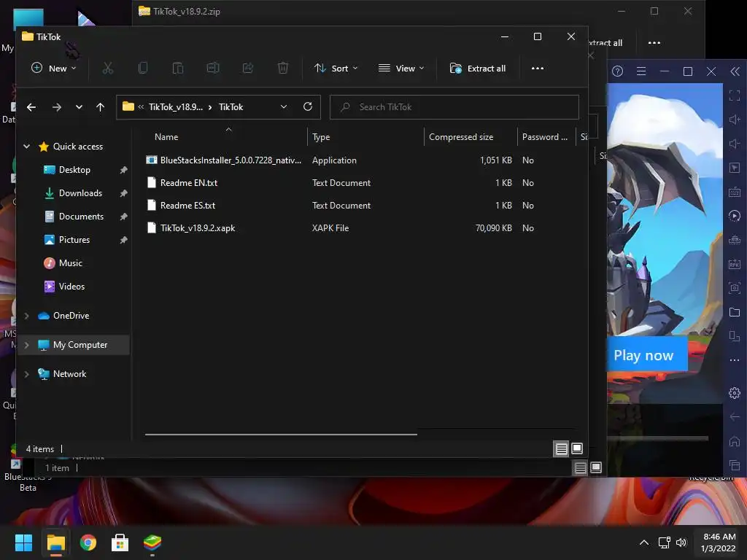Viewport: 747px width, 560px height.
Task: Select Documents in navigation pane
Action: click(81, 216)
